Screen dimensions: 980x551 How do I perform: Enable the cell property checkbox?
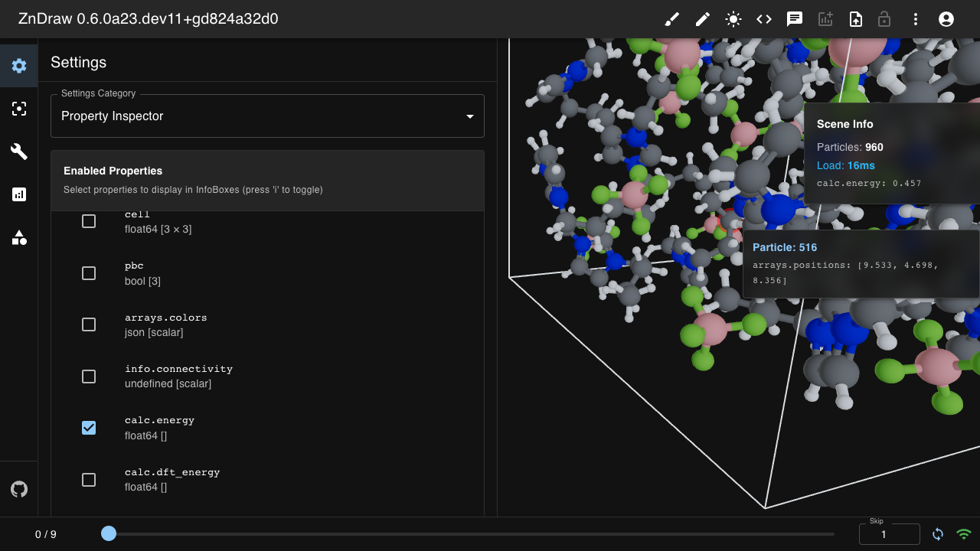[x=89, y=221]
